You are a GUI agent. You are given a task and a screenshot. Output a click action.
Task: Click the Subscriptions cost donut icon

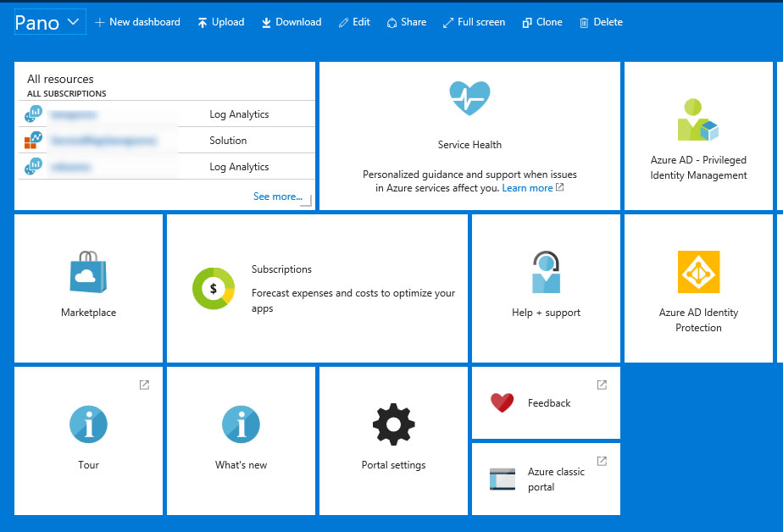coord(213,288)
